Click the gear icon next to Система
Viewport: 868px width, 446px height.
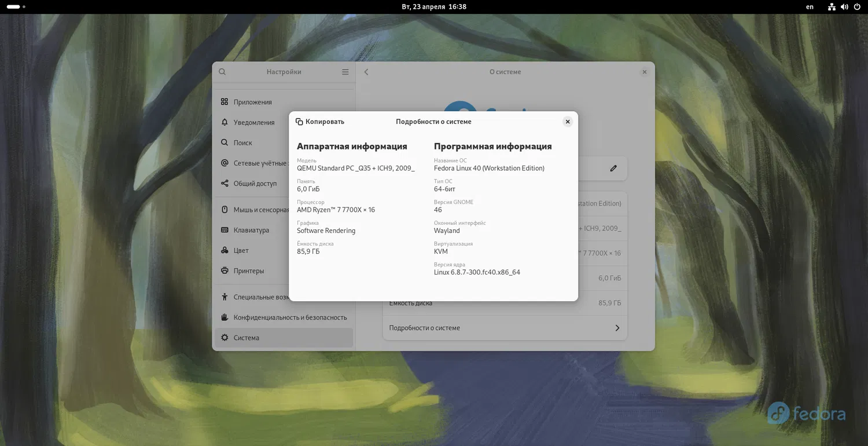tap(225, 338)
